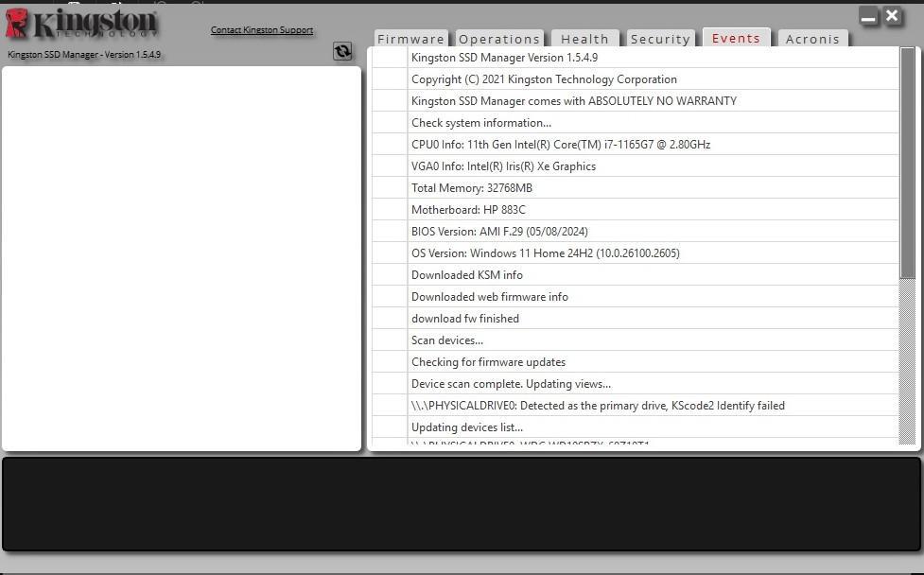This screenshot has height=575, width=924.
Task: Select the Copyright 2021 Kingston row
Action: [x=636, y=78]
